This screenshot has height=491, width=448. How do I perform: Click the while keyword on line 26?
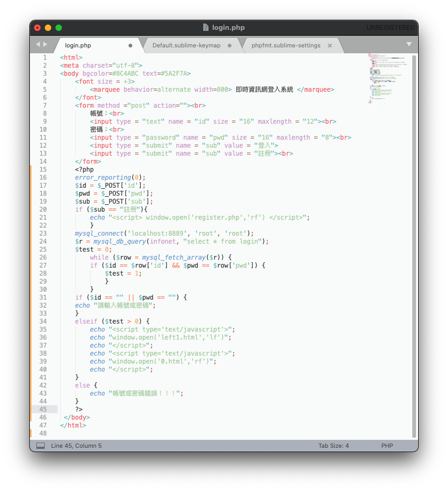99,257
